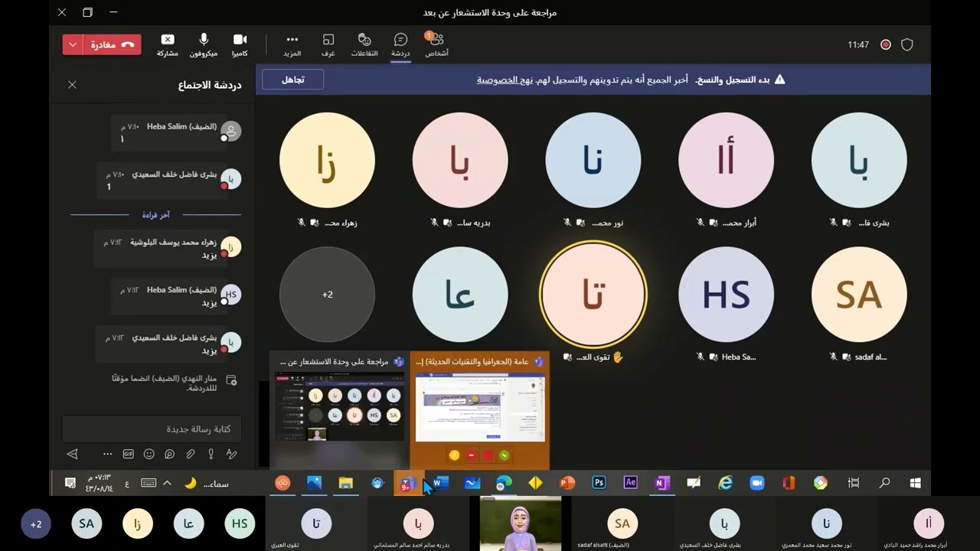Image resolution: width=980 pixels, height=551 pixels.
Task: Click the shield security icon
Action: [x=907, y=44]
